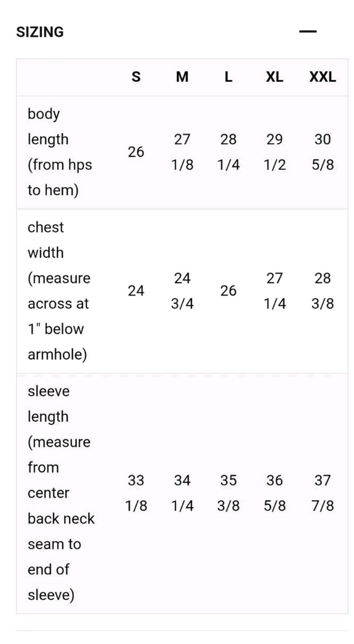Click body length value 26 for S
354x644 pixels.
(x=136, y=152)
